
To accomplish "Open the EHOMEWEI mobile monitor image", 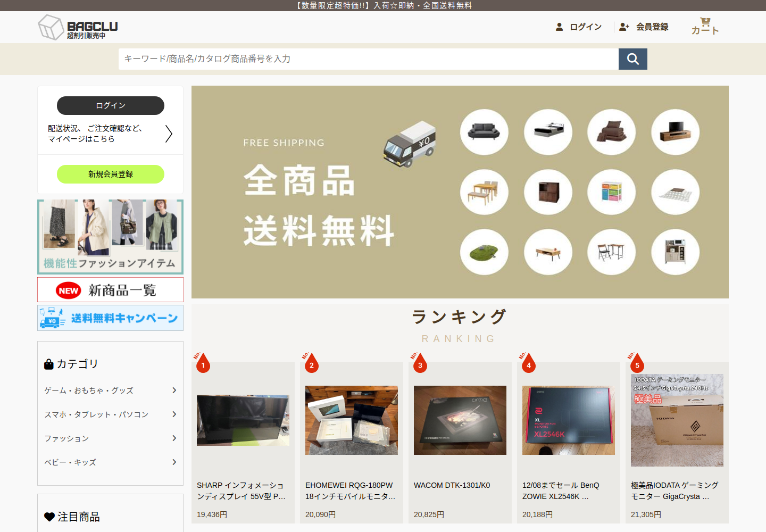I will [352, 420].
